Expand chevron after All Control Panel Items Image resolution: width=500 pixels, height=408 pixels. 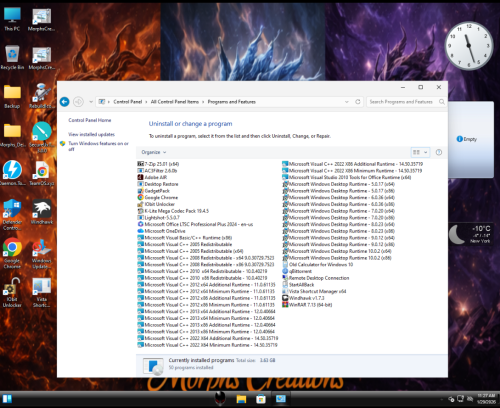[203, 102]
